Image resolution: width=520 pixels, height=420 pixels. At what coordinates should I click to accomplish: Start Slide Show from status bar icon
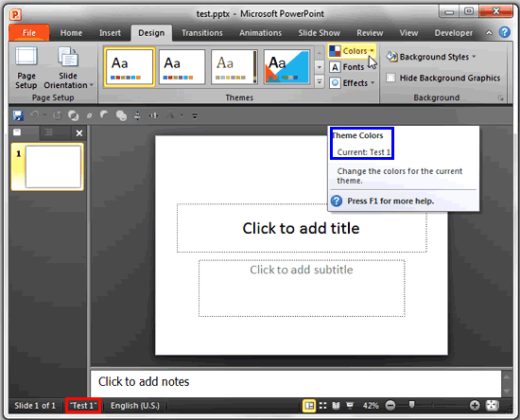tap(350, 406)
